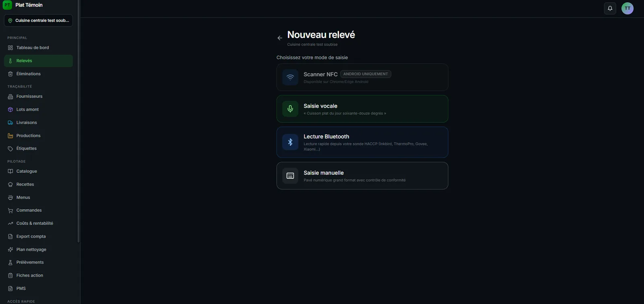
Task: Open Éliminations menu entry
Action: [38, 74]
